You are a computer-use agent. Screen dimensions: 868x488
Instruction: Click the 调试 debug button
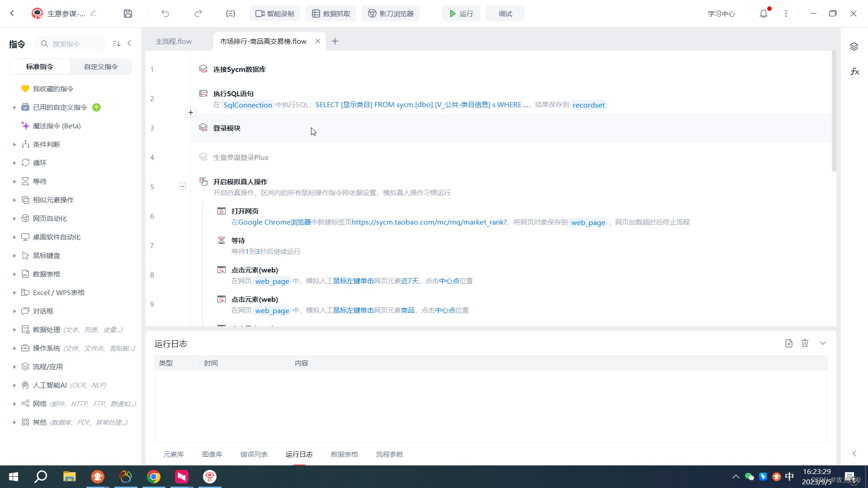505,14
